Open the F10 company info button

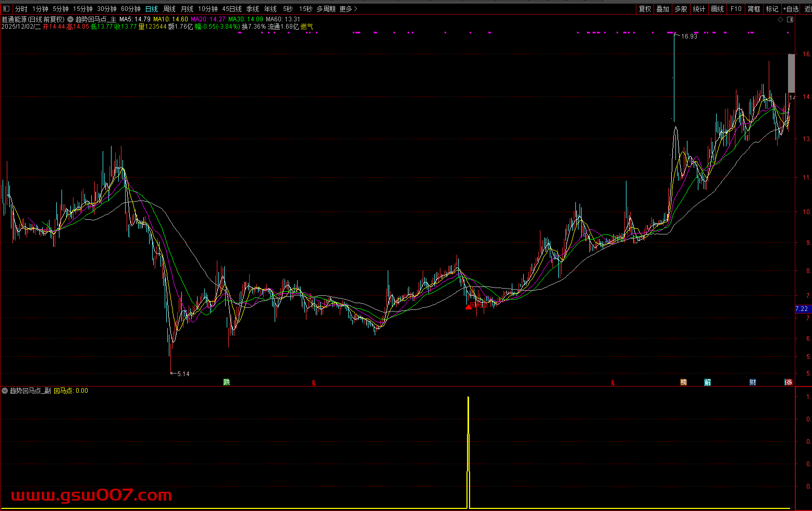(x=736, y=9)
